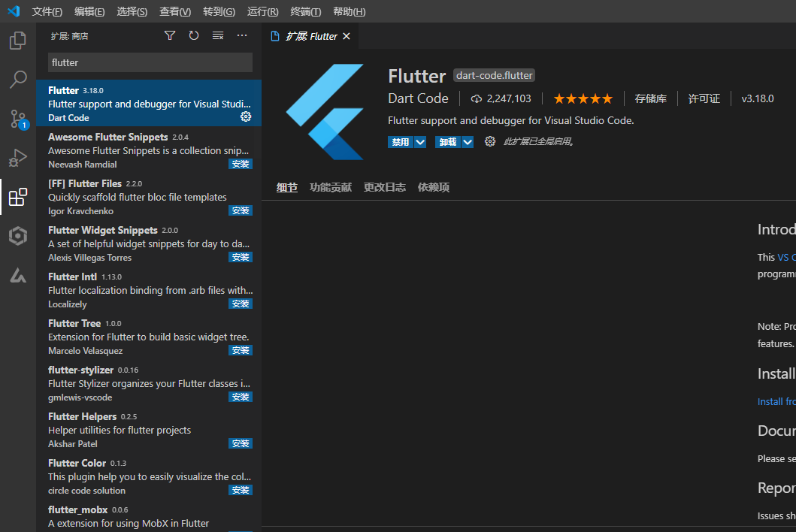This screenshot has height=532, width=796.
Task: Open the 查看(V) menu
Action: 175,11
